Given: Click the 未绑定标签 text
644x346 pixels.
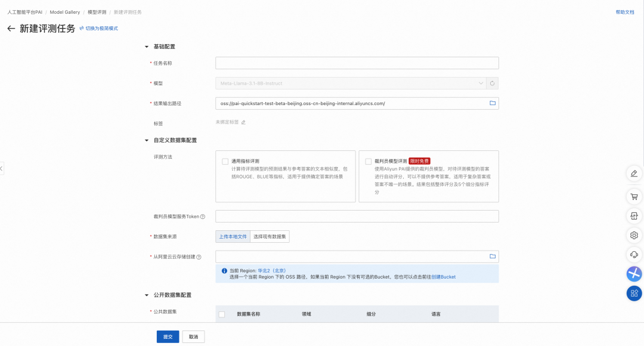Looking at the screenshot, I should pos(227,122).
